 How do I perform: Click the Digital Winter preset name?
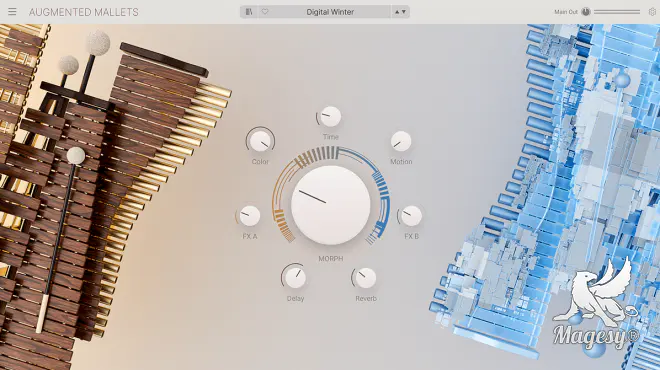coord(330,12)
